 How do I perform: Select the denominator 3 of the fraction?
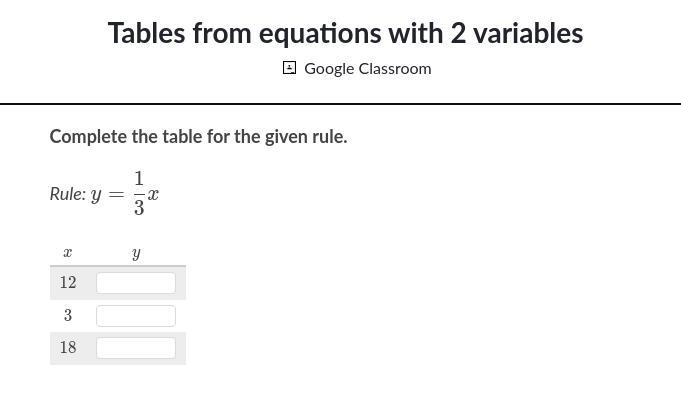pos(139,207)
